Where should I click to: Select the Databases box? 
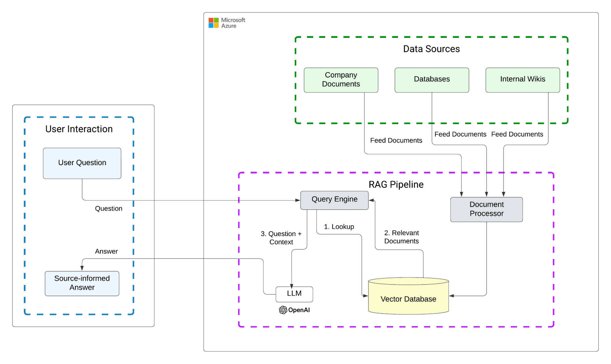[x=432, y=80]
